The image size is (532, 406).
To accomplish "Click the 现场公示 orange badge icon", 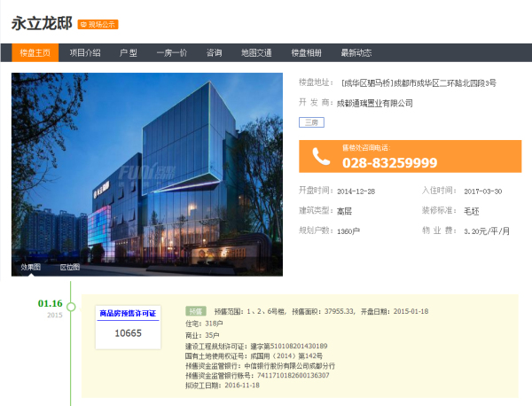I will [98, 24].
